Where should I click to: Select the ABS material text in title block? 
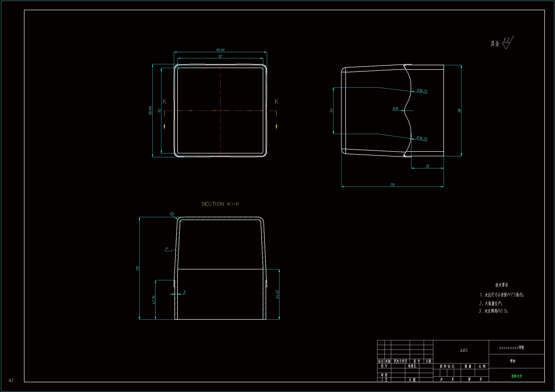coord(464,350)
